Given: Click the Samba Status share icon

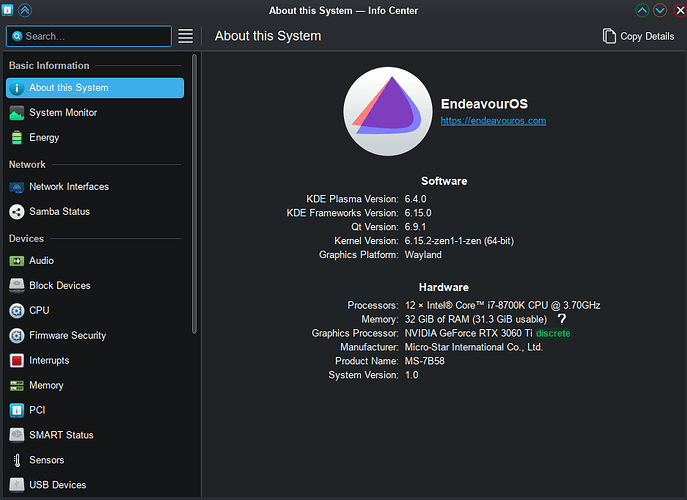Looking at the screenshot, I should point(16,212).
